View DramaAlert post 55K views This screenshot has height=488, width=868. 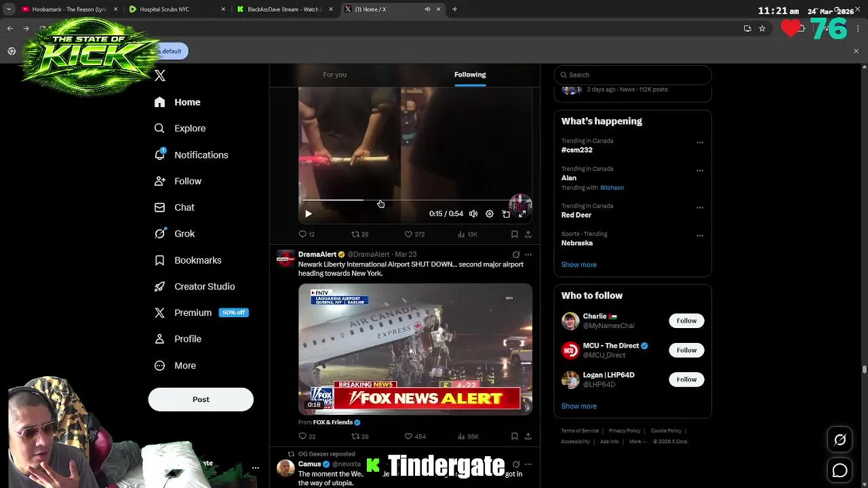pos(468,436)
